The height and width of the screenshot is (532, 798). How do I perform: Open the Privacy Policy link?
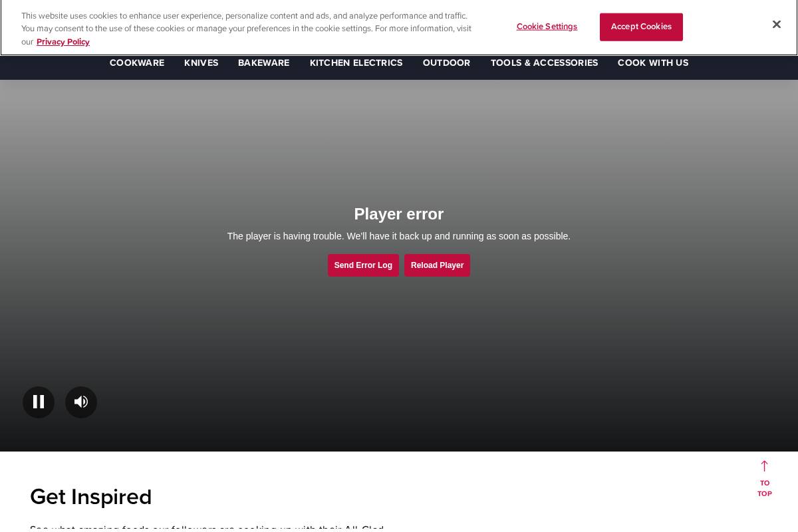pyautogui.click(x=63, y=42)
